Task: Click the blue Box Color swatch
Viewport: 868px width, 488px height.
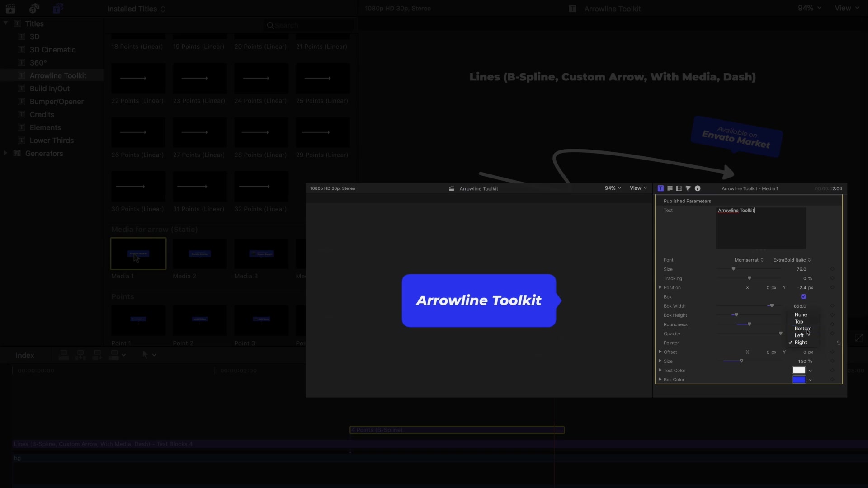Action: pyautogui.click(x=799, y=380)
